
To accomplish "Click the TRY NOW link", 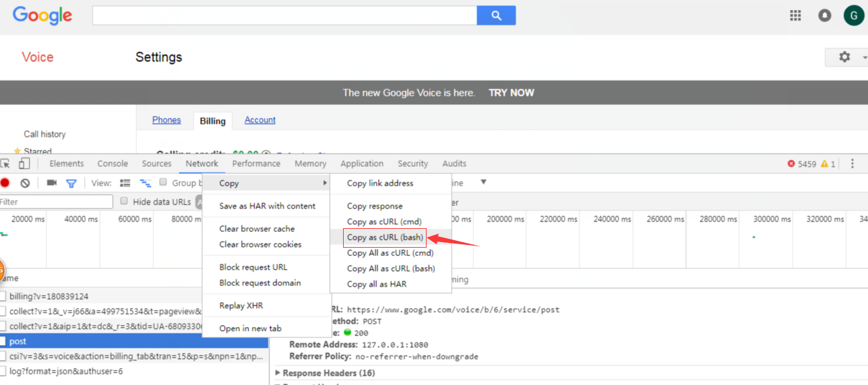I will (x=511, y=93).
